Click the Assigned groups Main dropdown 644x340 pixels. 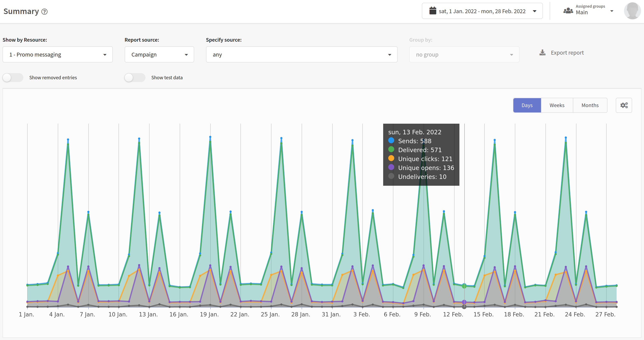coord(589,11)
